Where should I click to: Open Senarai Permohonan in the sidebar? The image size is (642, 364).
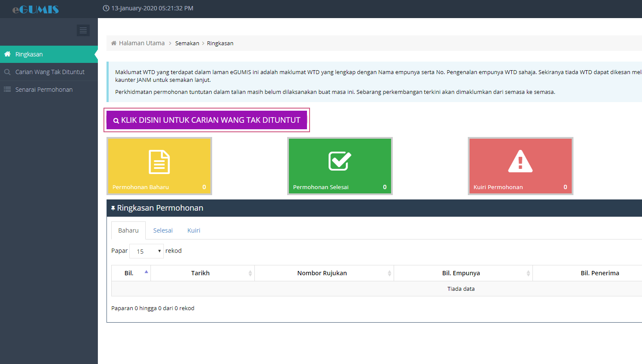click(x=49, y=90)
